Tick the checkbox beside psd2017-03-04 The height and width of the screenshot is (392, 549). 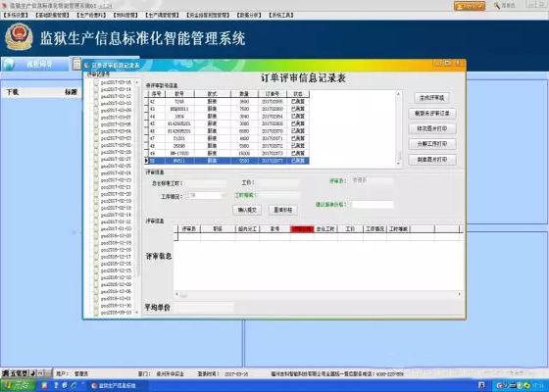tap(96, 131)
